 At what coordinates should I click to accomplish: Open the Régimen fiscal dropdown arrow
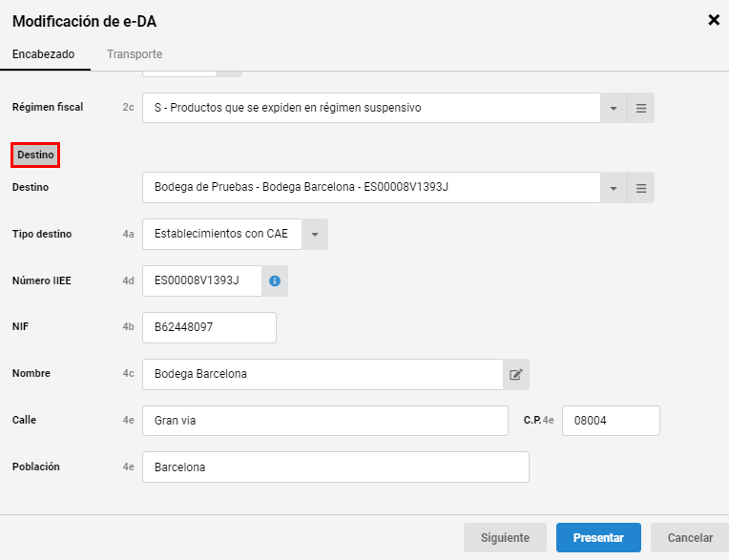click(x=614, y=108)
